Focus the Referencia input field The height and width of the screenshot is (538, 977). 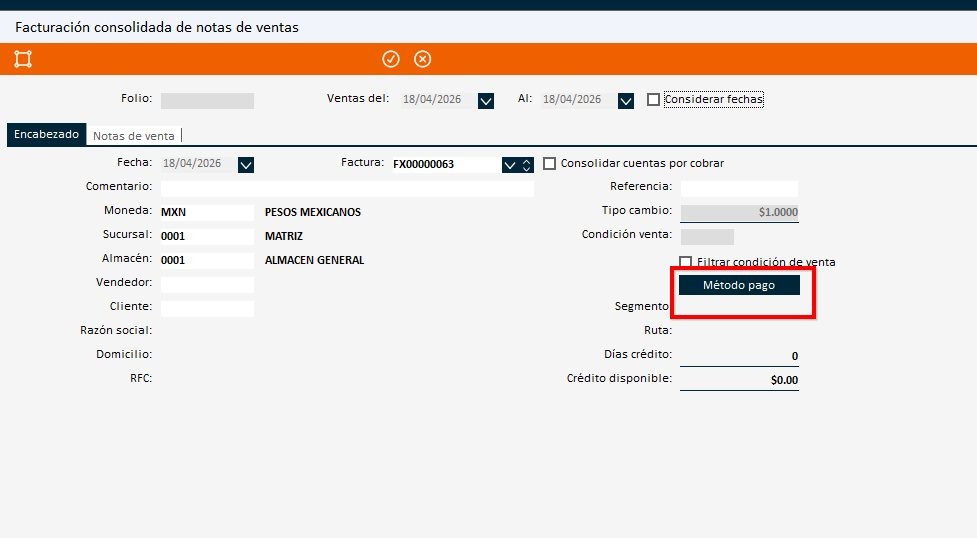tap(739, 188)
